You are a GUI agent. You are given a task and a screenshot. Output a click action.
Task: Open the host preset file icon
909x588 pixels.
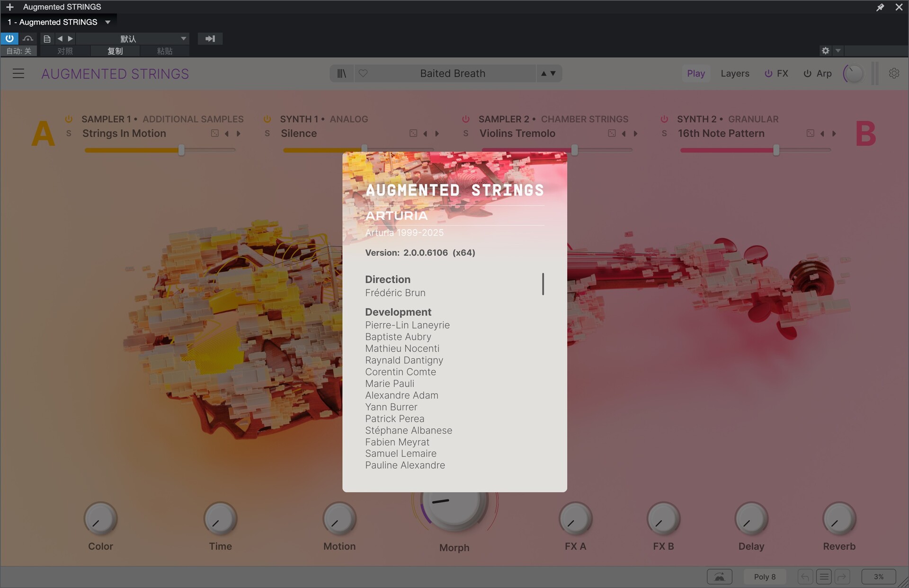[47, 39]
